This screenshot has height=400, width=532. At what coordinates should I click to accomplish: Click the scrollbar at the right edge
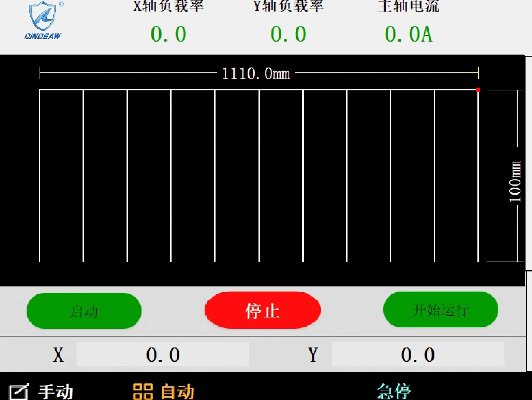coord(529,164)
